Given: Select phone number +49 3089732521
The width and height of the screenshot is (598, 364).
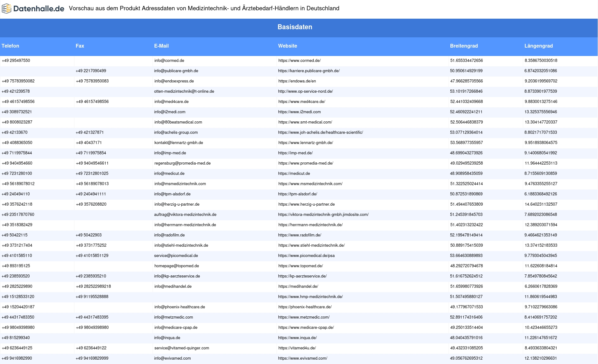Looking at the screenshot, I should click(17, 112).
